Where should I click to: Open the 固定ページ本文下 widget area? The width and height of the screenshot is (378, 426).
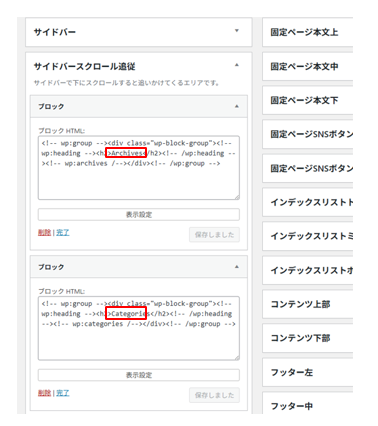tap(308, 100)
